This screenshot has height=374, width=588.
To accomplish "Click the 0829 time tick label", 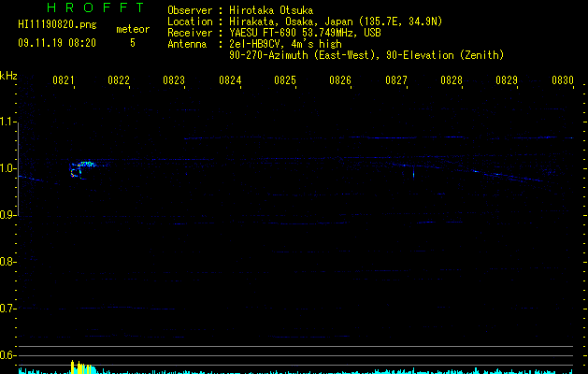I will (507, 79).
